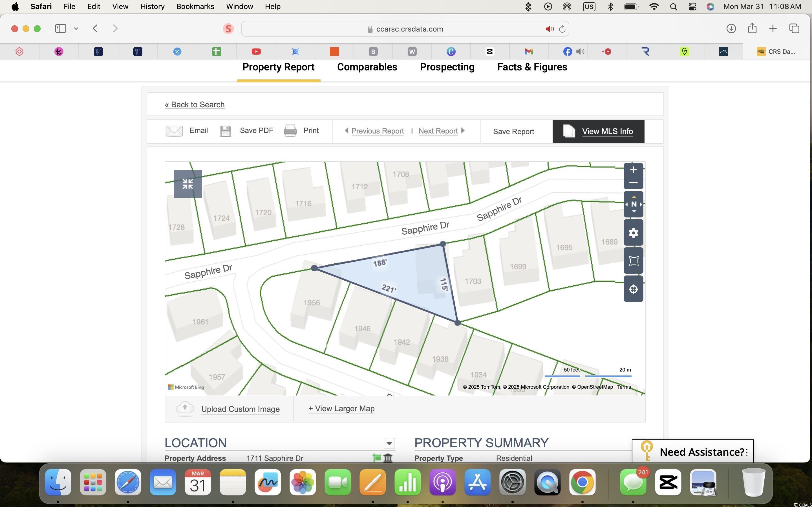This screenshot has height=507, width=812.
Task: Click the green sign icon beside address
Action: coord(377,458)
